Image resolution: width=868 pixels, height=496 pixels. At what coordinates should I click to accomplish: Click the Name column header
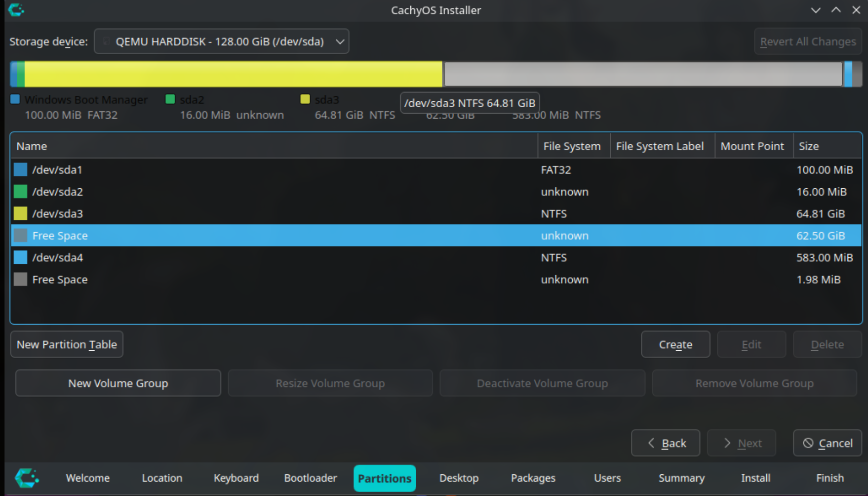(x=274, y=146)
